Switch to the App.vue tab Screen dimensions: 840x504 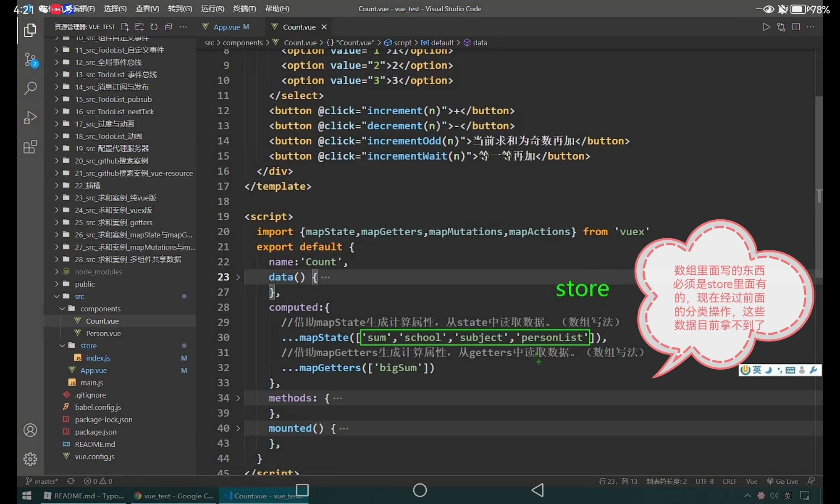(227, 27)
